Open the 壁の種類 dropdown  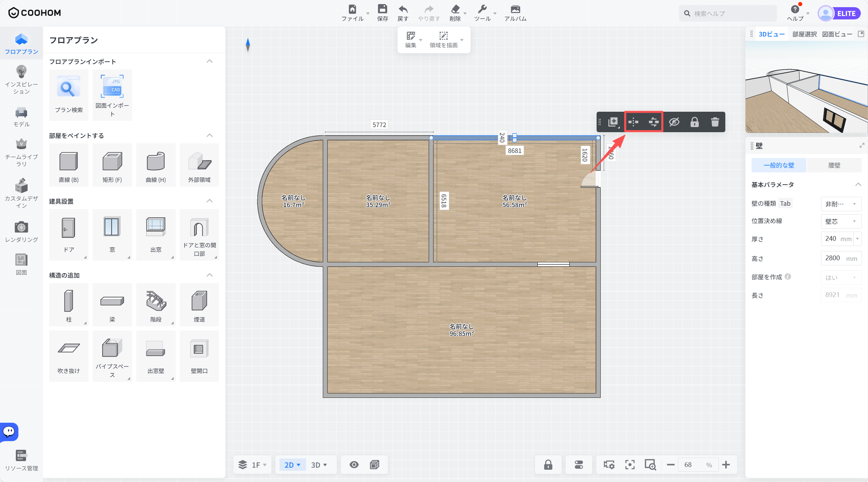[841, 204]
